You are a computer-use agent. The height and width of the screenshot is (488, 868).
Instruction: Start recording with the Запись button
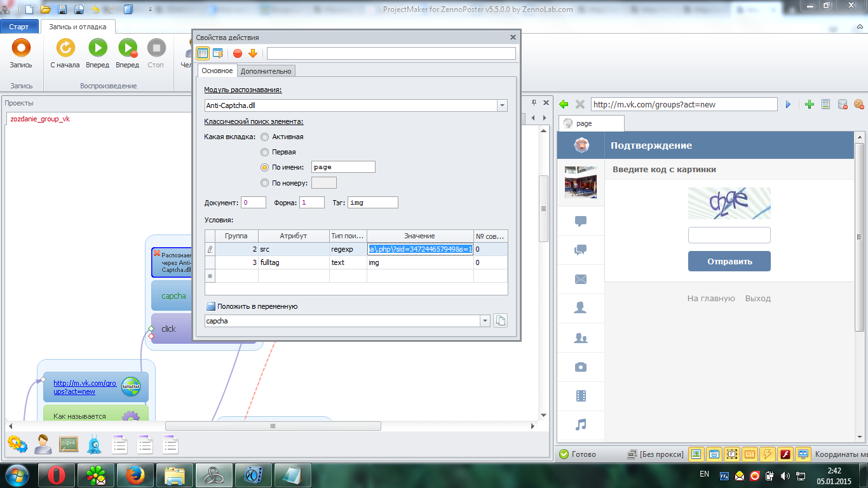click(x=21, y=53)
